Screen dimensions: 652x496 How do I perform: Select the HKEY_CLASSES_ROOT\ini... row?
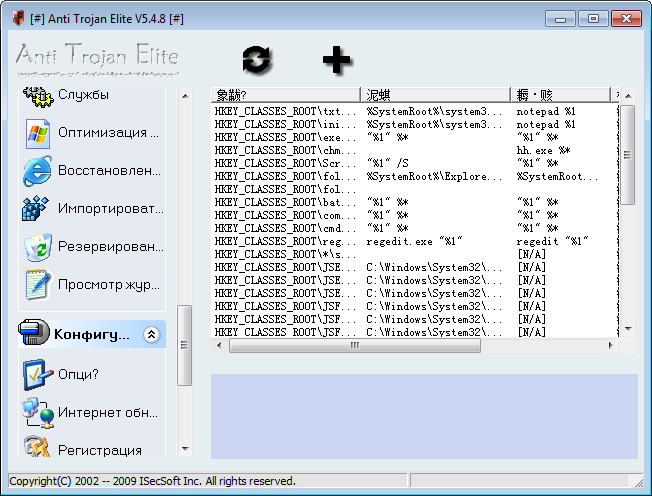(x=415, y=124)
